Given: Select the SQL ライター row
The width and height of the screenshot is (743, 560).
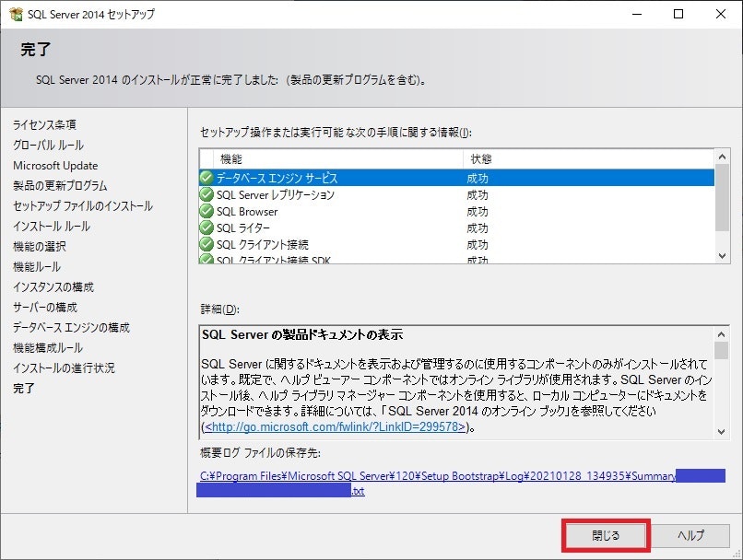Looking at the screenshot, I should 457,227.
